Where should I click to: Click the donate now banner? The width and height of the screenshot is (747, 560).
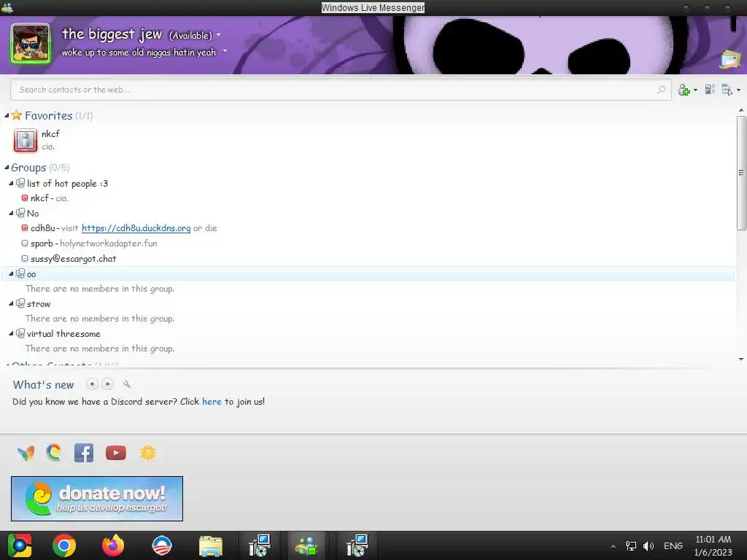click(x=97, y=499)
